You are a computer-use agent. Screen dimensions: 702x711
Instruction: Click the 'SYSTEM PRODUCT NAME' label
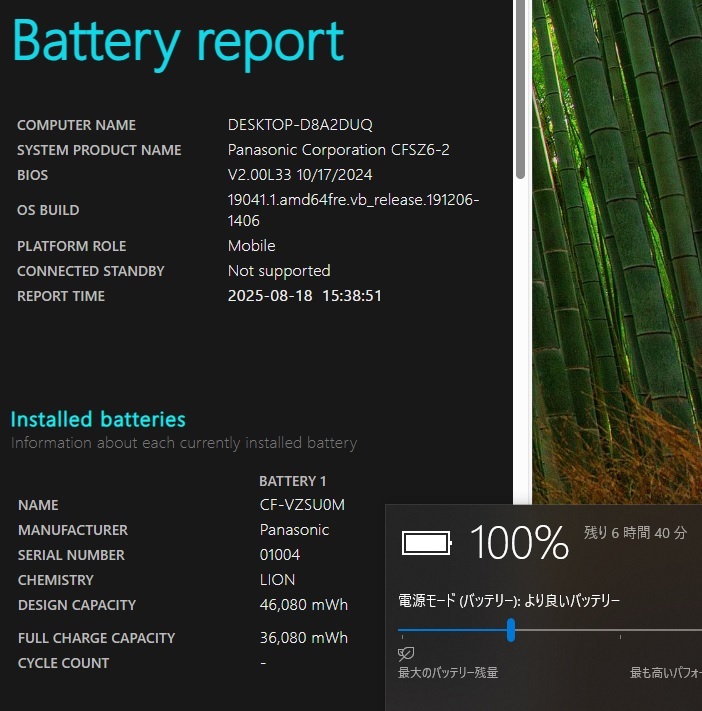coord(99,150)
